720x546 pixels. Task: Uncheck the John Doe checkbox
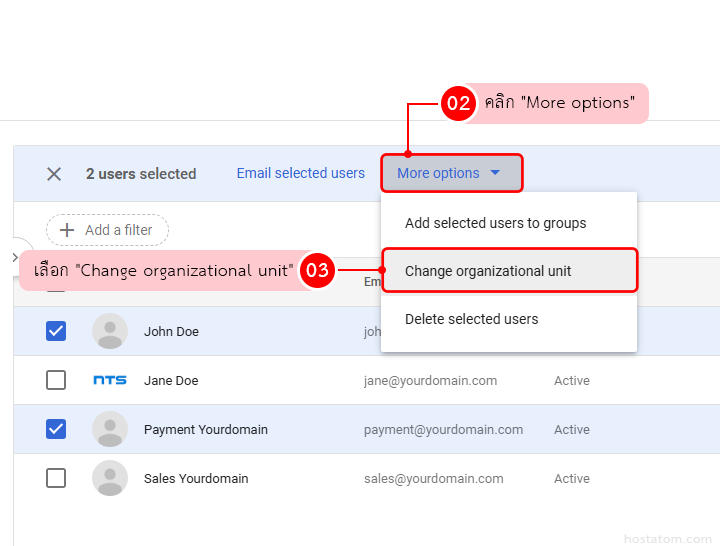click(56, 331)
